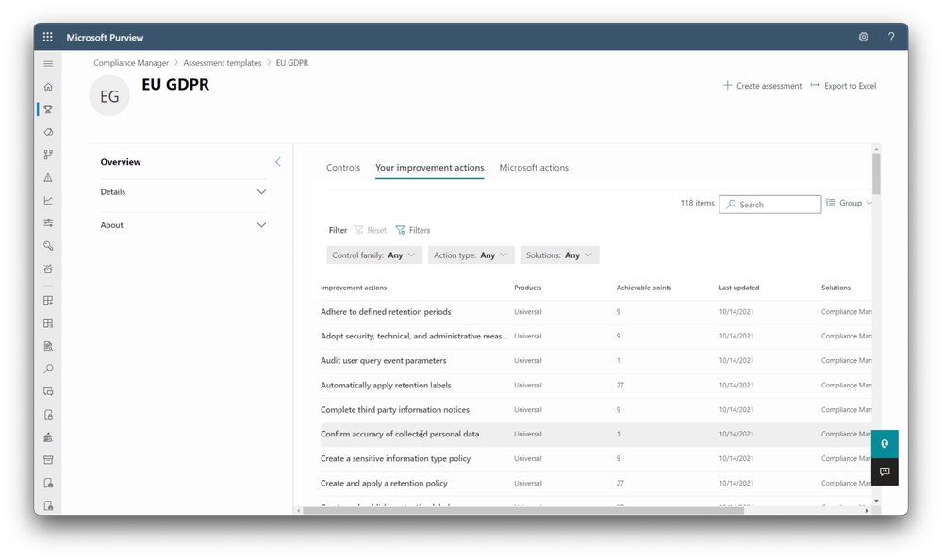Click the Reset filter button

pyautogui.click(x=370, y=230)
